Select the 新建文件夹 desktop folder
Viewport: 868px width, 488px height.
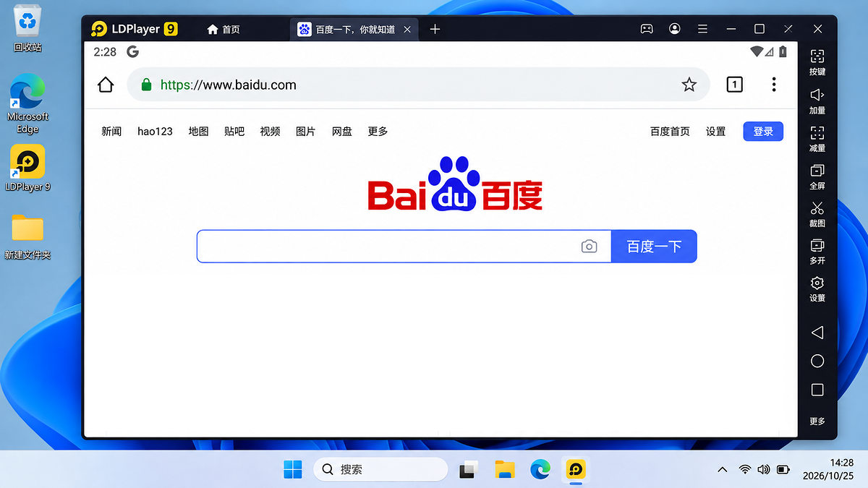(x=27, y=236)
